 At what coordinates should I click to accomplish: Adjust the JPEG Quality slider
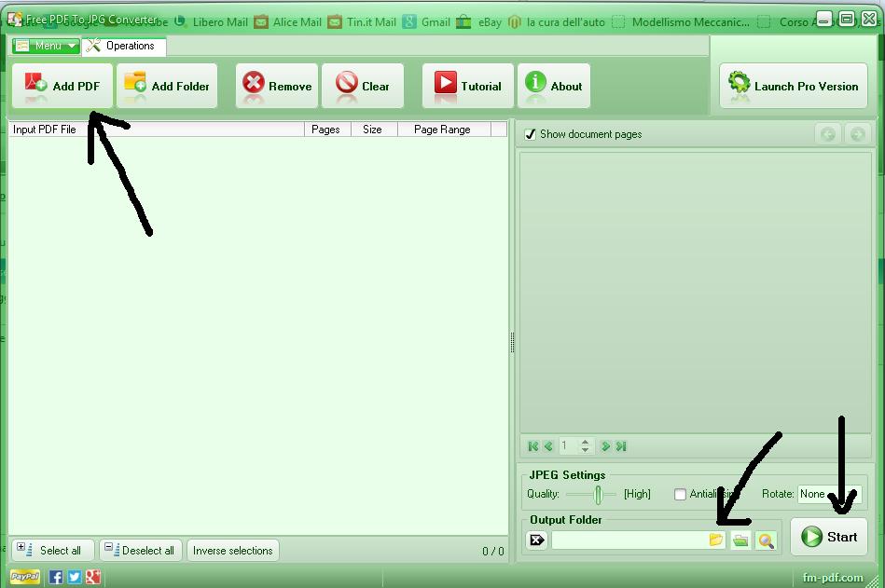pyautogui.click(x=598, y=495)
